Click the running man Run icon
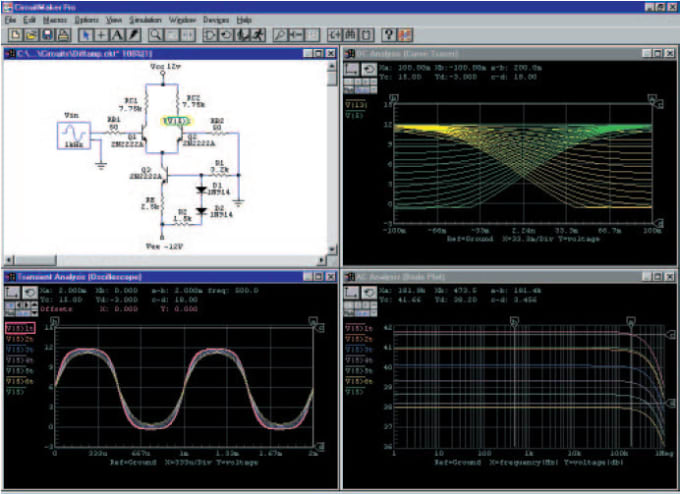This screenshot has width=680, height=494. 258,35
